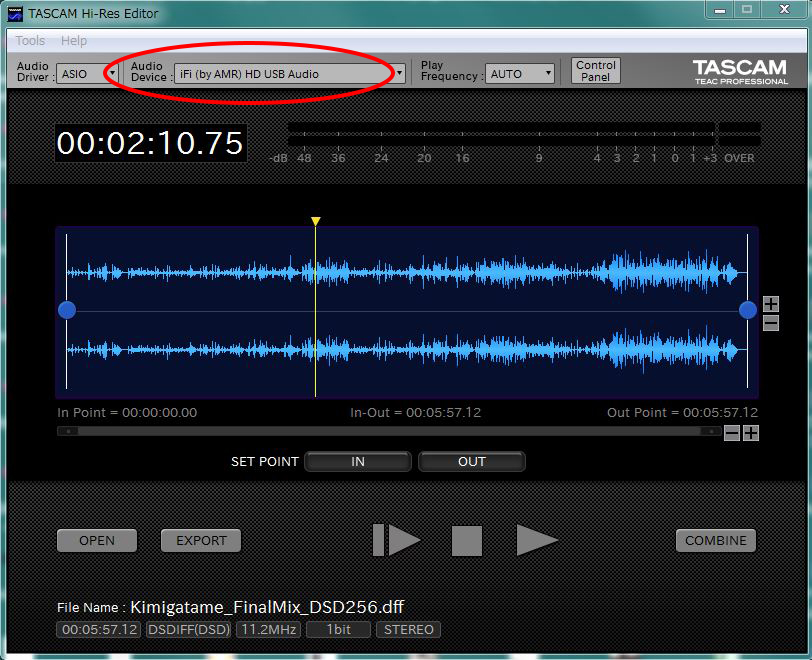Click OPEN to load a file
812x660 pixels.
click(96, 540)
